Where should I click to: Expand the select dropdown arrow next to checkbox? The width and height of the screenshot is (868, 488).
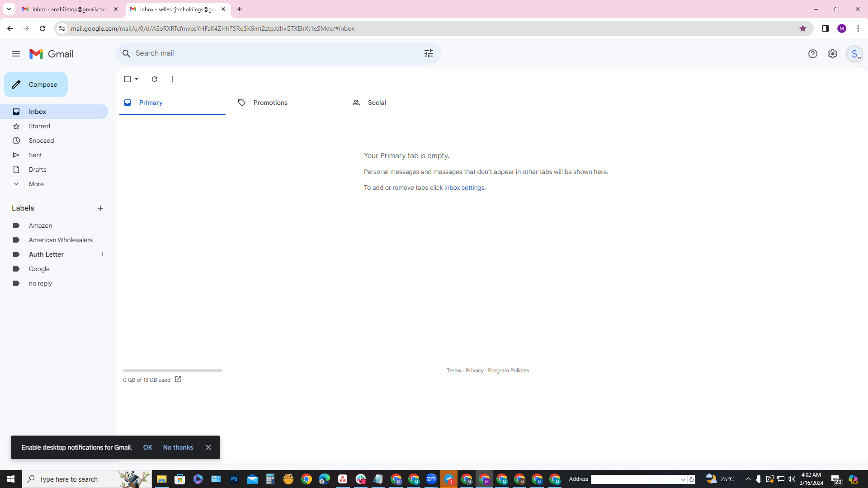(x=137, y=79)
